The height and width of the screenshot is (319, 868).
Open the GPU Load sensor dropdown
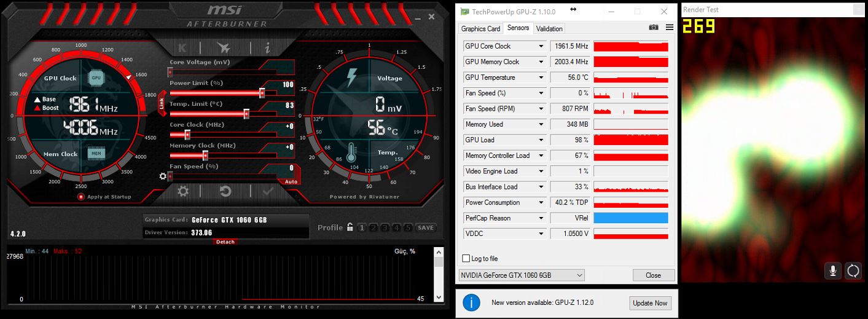pyautogui.click(x=541, y=140)
